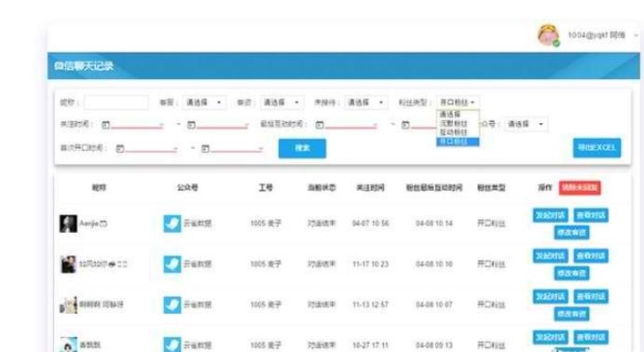Viewport: 644px width, 352px height.
Task: Click 查看对话 in the Aenjie row
Action: pyautogui.click(x=591, y=215)
